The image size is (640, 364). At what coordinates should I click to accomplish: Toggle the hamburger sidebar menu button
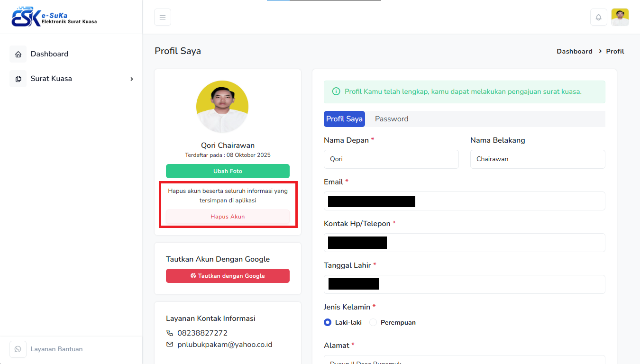point(163,17)
